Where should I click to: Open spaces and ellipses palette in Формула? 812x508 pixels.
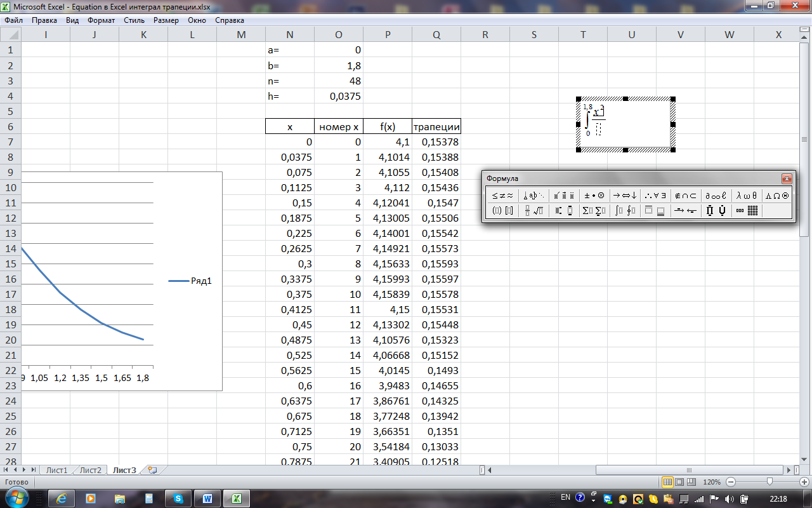click(534, 196)
